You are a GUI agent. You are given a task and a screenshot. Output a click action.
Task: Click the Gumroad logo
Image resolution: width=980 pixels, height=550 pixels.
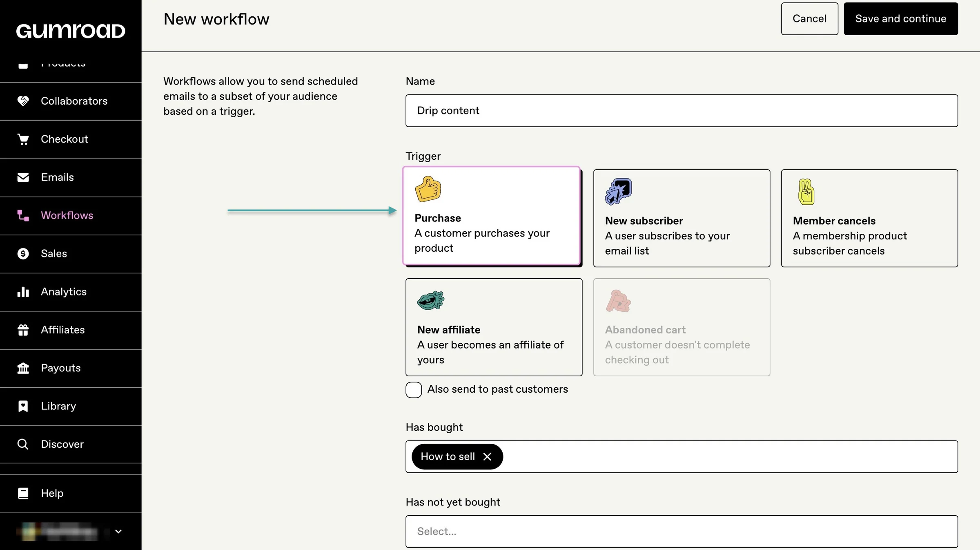point(71,31)
